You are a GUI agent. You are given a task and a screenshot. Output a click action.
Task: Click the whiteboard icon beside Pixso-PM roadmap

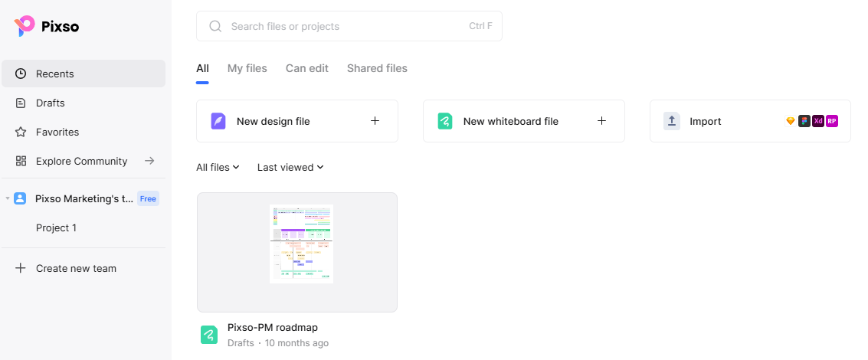point(209,335)
